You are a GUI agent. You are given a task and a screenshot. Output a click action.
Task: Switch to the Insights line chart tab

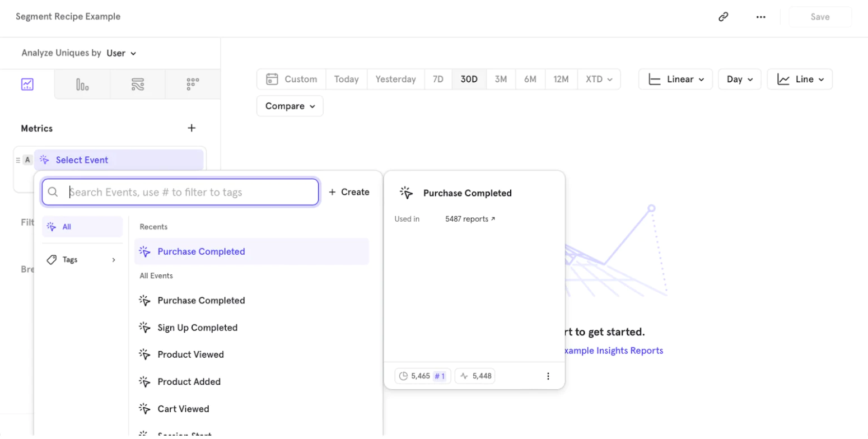(x=27, y=85)
